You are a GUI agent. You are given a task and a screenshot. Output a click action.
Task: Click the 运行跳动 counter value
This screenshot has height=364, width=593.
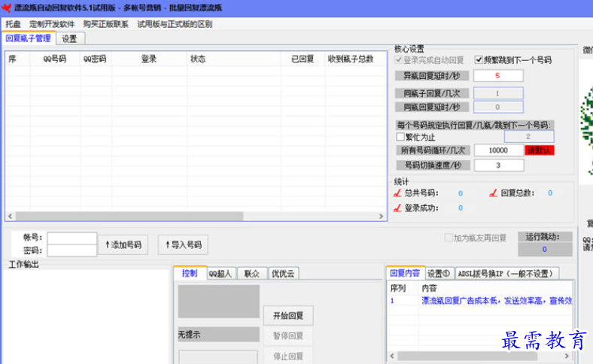tap(545, 250)
